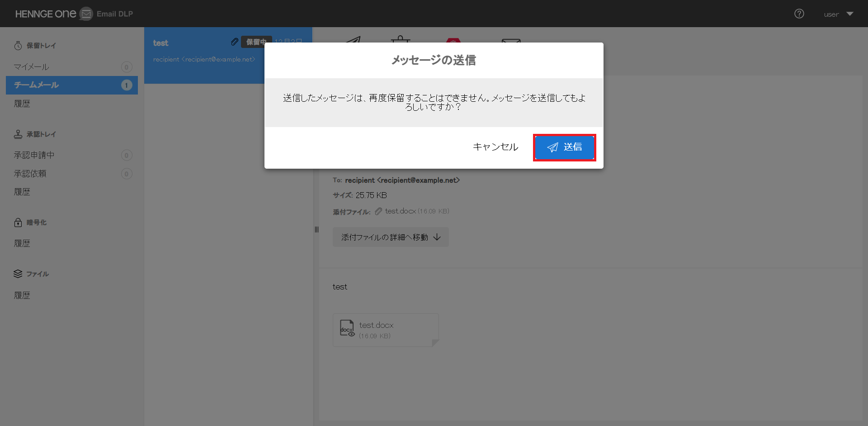This screenshot has width=868, height=426.
Task: Click the サイズ 25.75 KB value
Action: [x=371, y=195]
